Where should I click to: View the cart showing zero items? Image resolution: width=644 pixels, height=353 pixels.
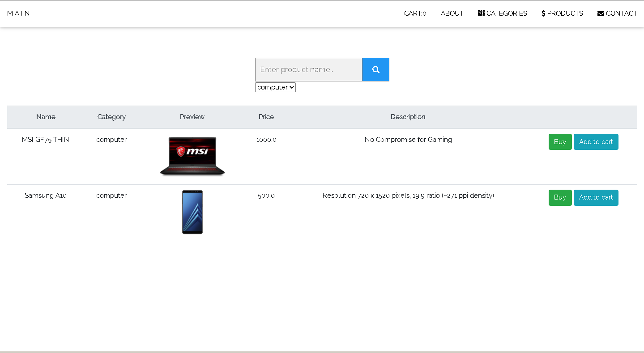click(x=414, y=13)
